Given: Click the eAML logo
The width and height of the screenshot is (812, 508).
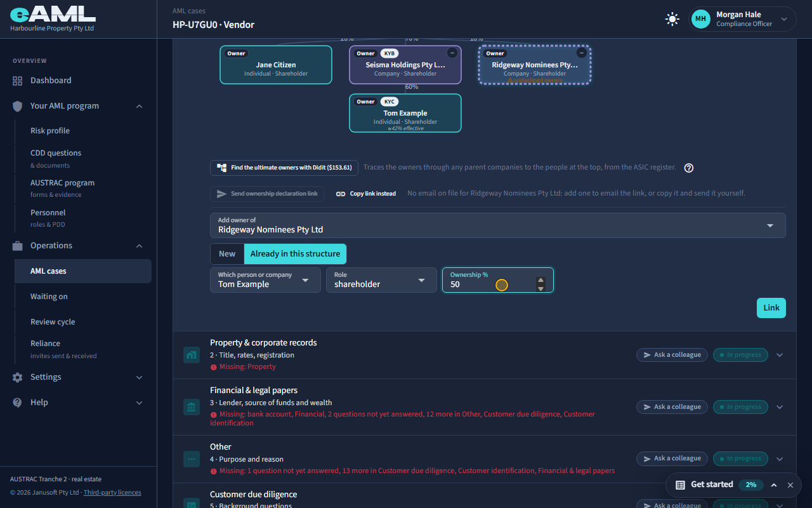Looking at the screenshot, I should click(53, 15).
